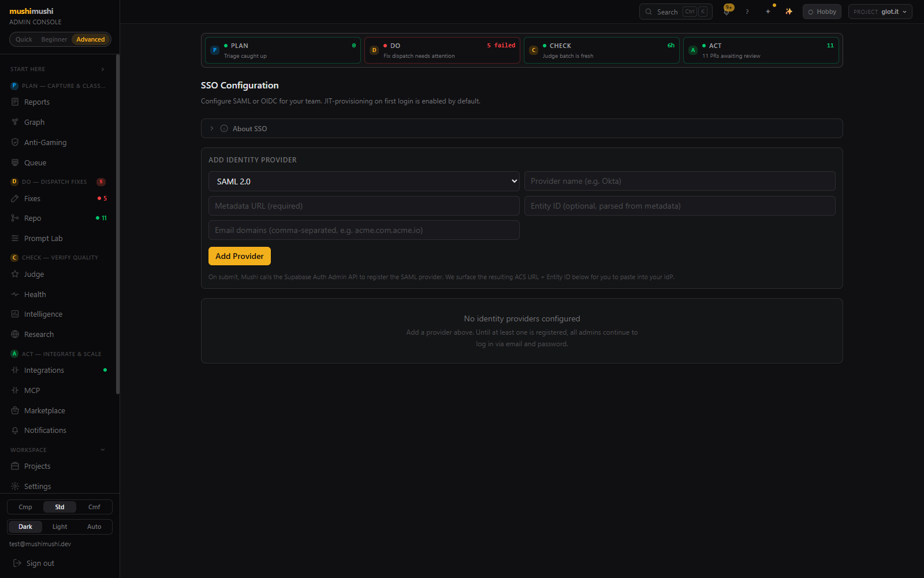
Task: Click the Entity ID field
Action: click(680, 206)
